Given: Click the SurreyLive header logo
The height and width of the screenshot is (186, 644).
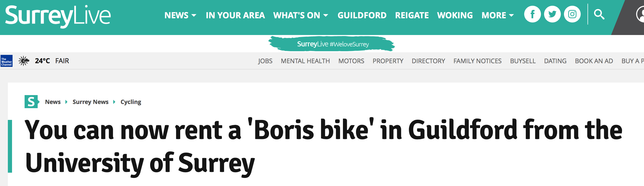Looking at the screenshot, I should (58, 16).
